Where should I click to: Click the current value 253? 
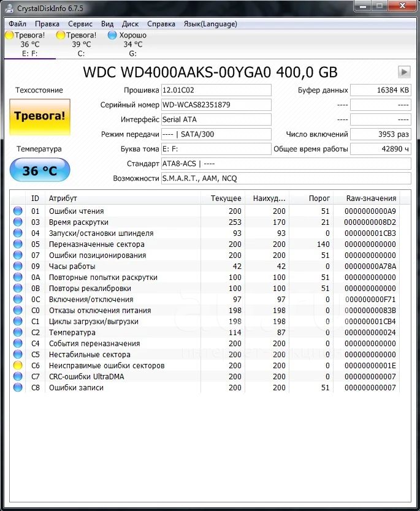tap(235, 222)
